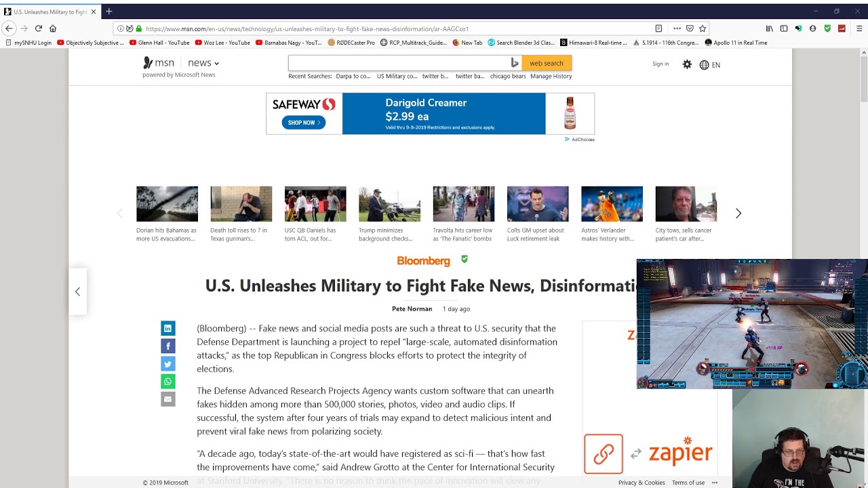Open a new browser tab

(x=108, y=12)
